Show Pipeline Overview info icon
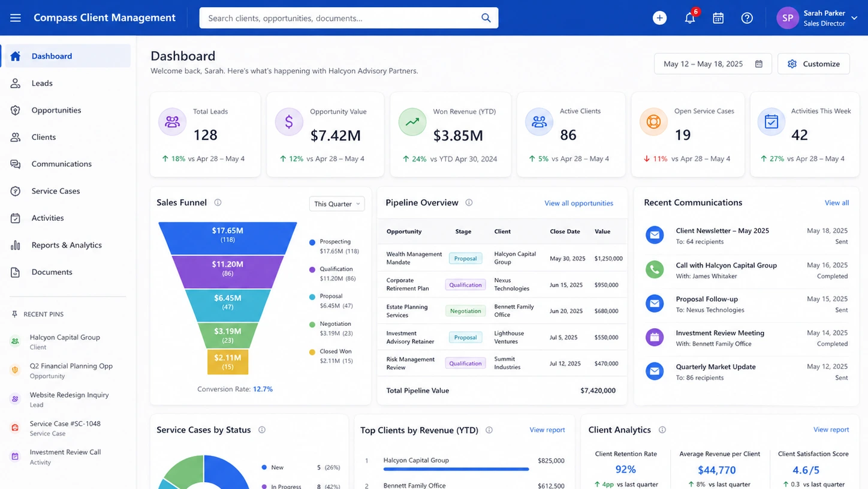Image resolution: width=868 pixels, height=489 pixels. 469,203
